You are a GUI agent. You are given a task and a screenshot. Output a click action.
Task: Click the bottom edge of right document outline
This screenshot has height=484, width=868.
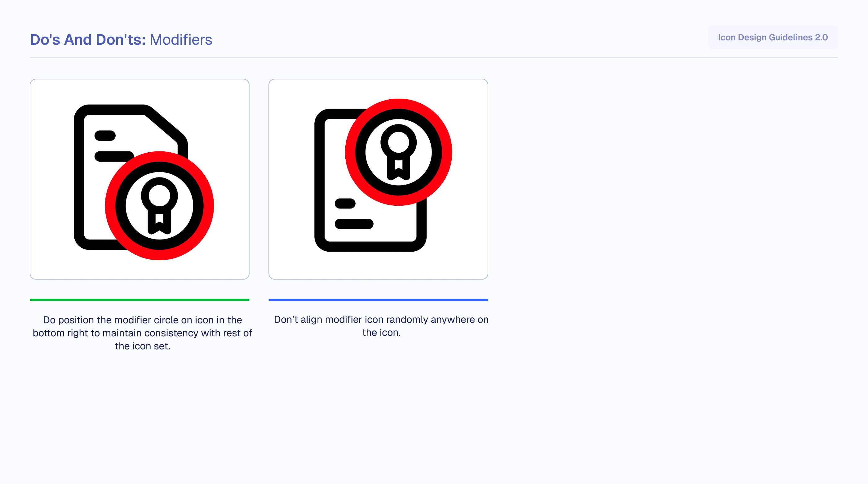[371, 246]
